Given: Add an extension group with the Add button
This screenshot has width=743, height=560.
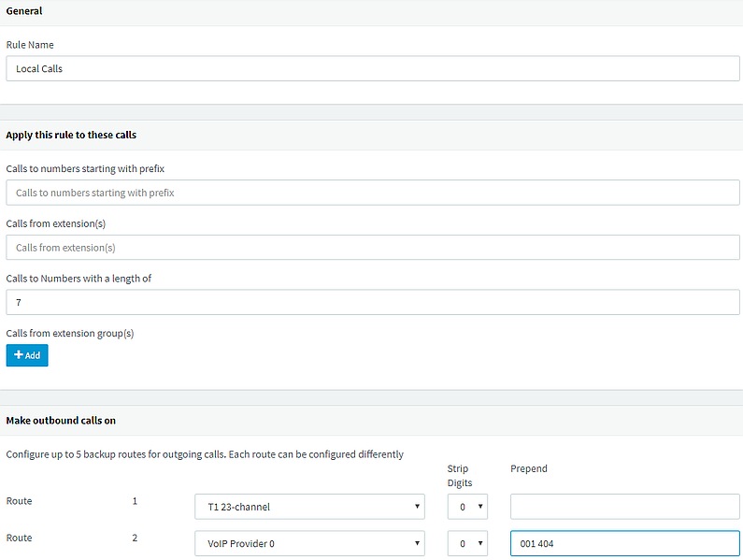Looking at the screenshot, I should [27, 355].
